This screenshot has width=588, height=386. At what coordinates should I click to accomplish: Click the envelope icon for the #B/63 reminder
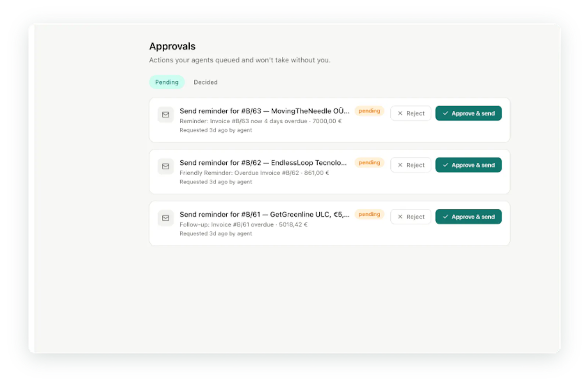click(x=165, y=115)
